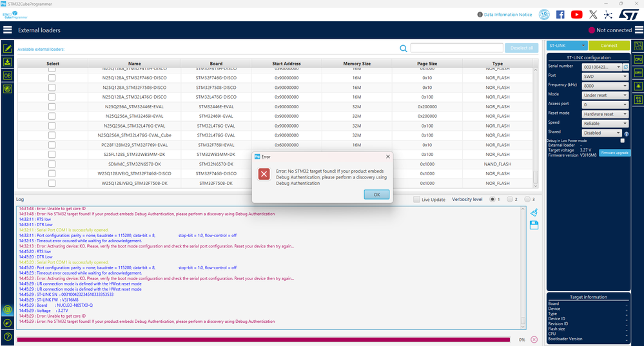The image size is (644, 346).
Task: Sort by the Start Address column header
Action: [286, 64]
